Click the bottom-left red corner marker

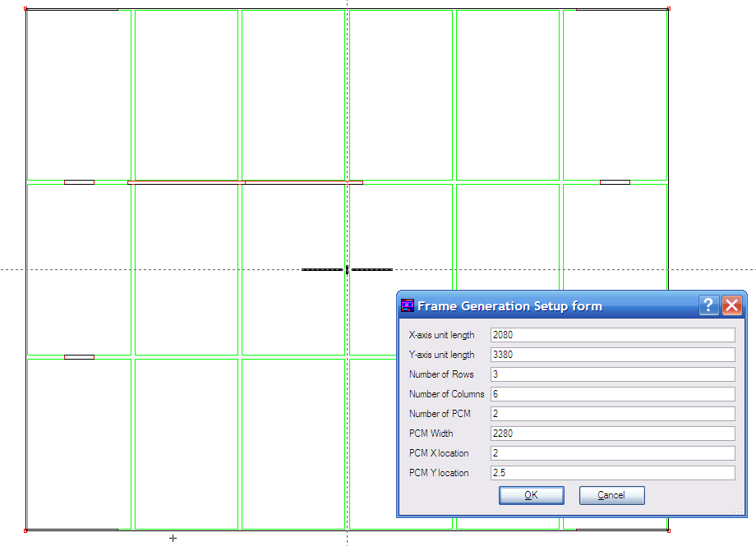26,530
